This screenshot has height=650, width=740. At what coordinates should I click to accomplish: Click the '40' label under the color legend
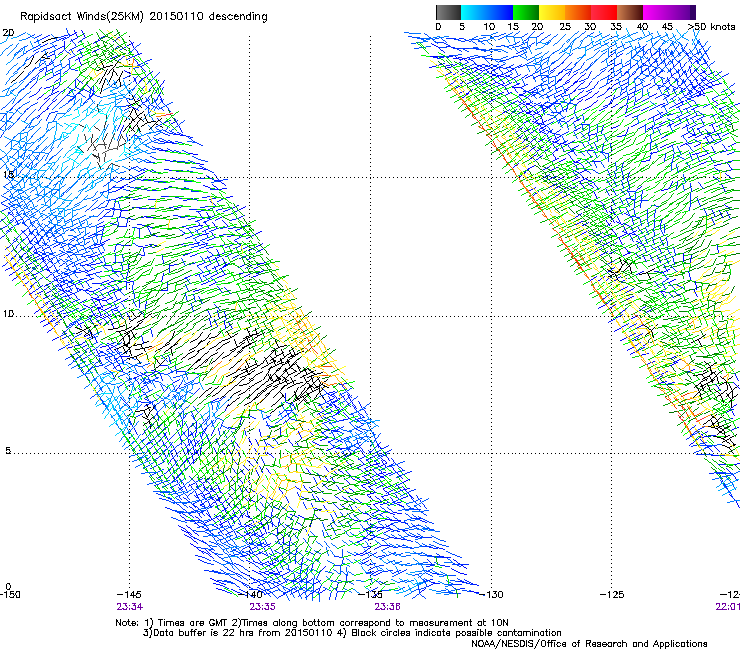coord(642,26)
